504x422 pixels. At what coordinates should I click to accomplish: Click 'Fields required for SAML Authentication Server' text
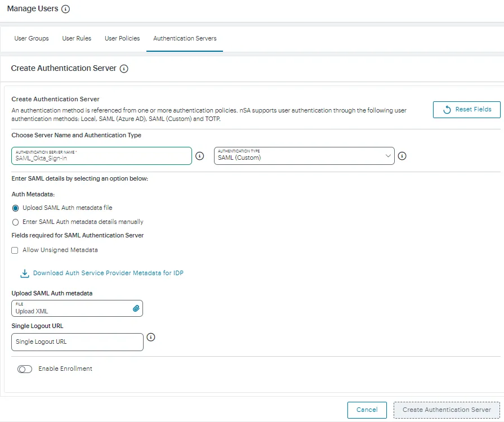(x=78, y=235)
